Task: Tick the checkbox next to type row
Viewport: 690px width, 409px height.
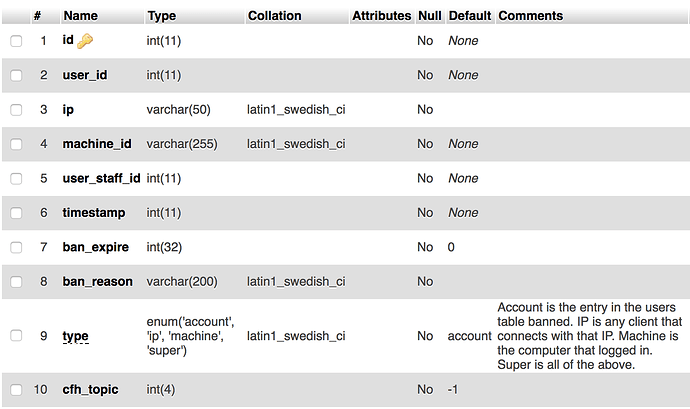Action: (x=16, y=335)
